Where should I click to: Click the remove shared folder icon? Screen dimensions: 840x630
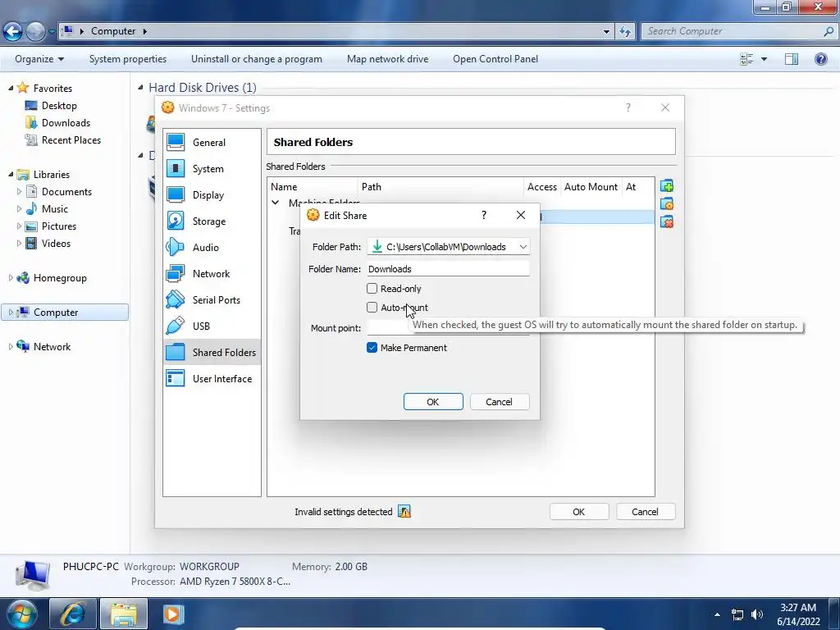[666, 221]
